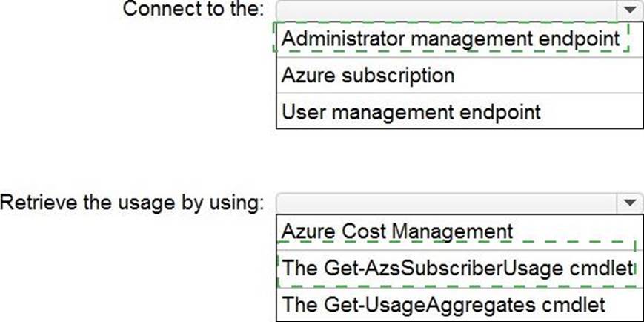Screen dimensions: 644x322
Task: Collapse the first dropdown using its down-triangle
Action: click(x=629, y=10)
